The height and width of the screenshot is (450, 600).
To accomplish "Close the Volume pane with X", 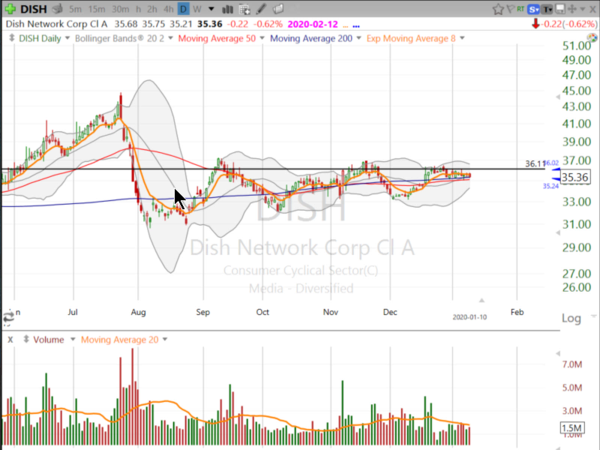I will tap(10, 340).
